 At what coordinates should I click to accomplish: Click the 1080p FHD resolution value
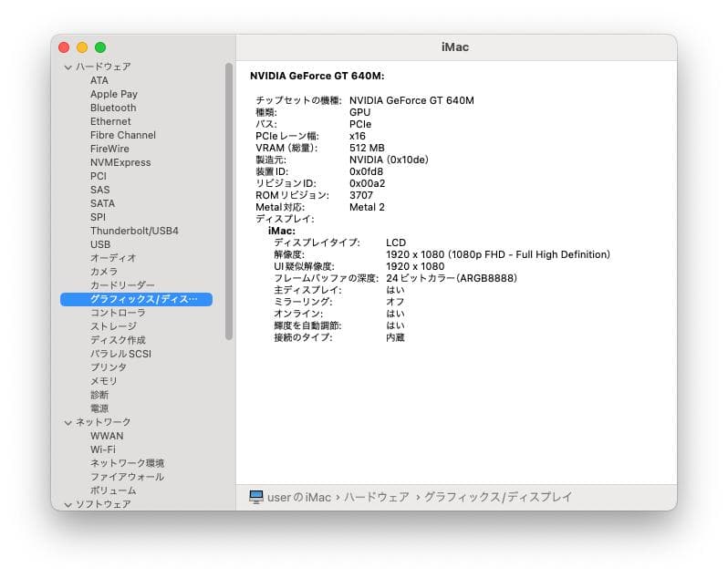(498, 254)
